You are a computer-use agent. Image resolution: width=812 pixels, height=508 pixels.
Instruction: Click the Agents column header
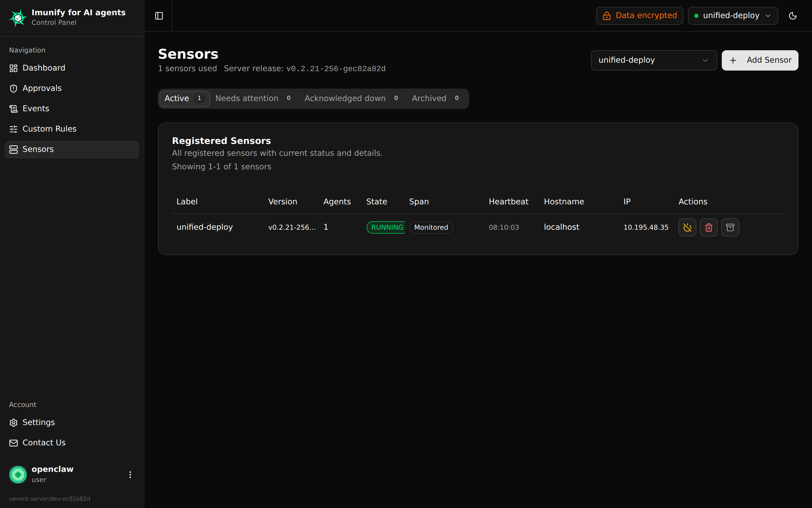click(x=337, y=202)
